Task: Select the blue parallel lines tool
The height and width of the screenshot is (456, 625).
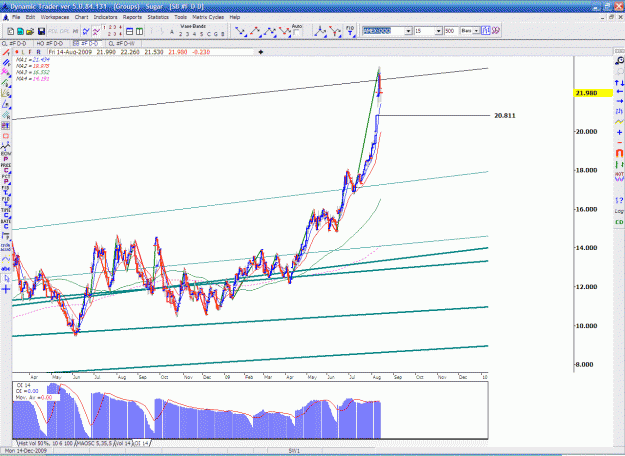Action: [6, 63]
